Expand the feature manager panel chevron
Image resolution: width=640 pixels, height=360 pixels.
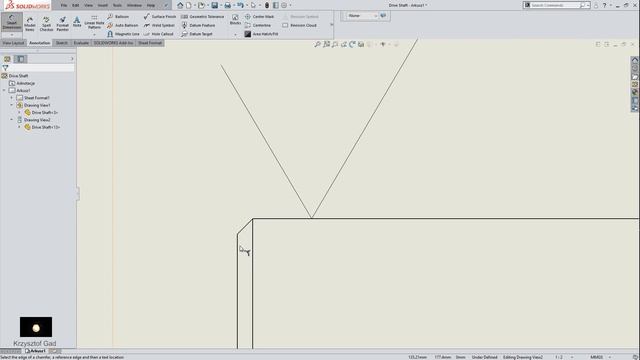[x=72, y=59]
